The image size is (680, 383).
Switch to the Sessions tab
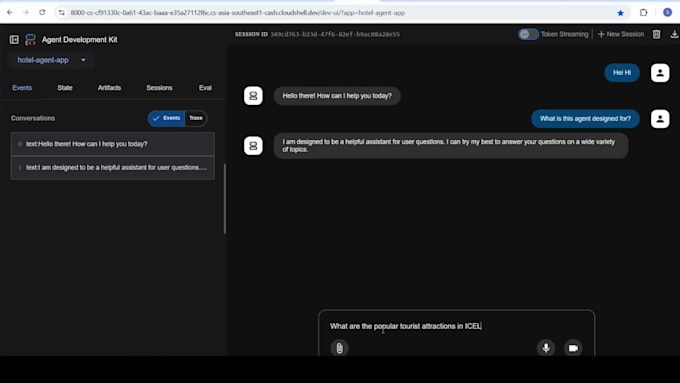pyautogui.click(x=159, y=88)
